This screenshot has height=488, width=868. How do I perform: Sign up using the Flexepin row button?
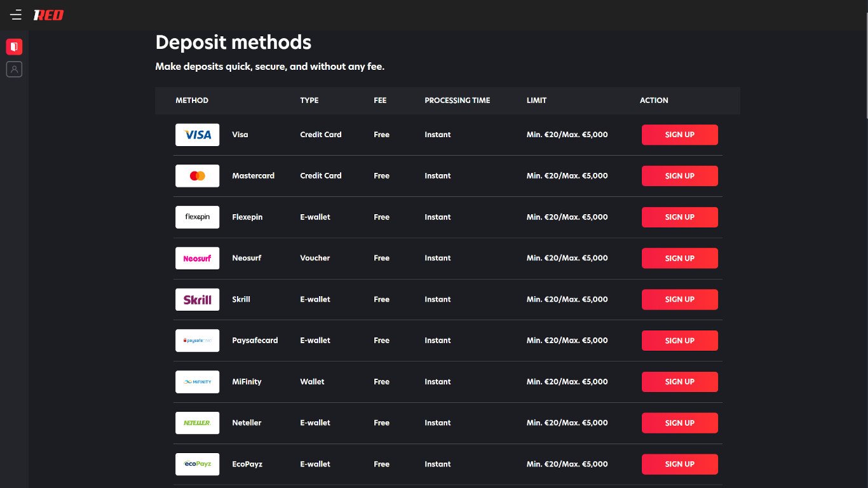(680, 217)
